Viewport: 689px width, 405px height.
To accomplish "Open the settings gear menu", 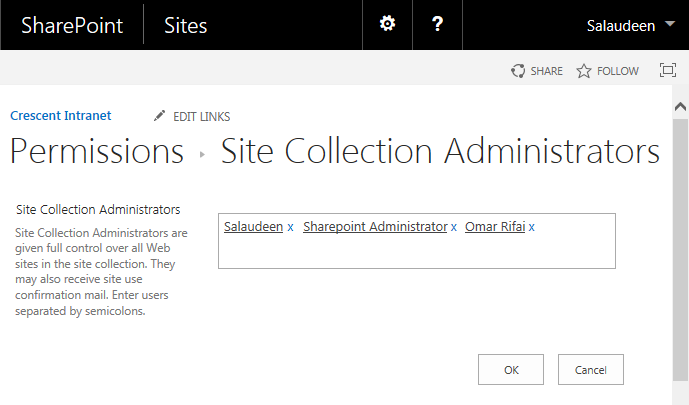I will [x=387, y=24].
